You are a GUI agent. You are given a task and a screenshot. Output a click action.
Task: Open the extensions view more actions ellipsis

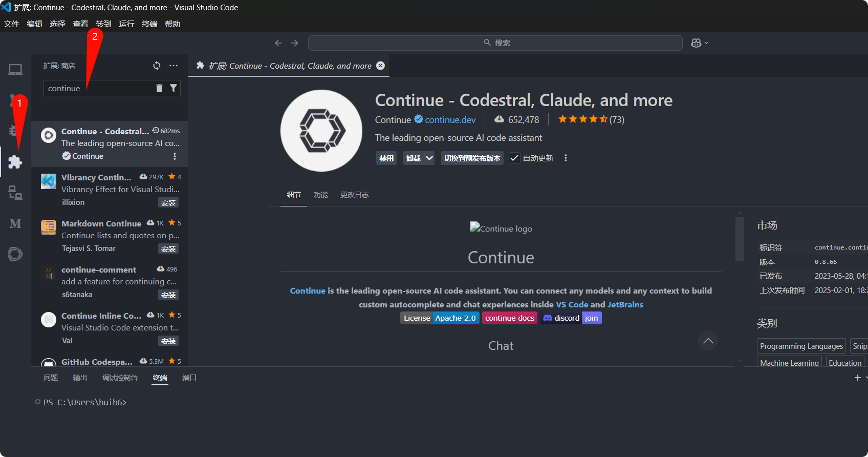[173, 66]
